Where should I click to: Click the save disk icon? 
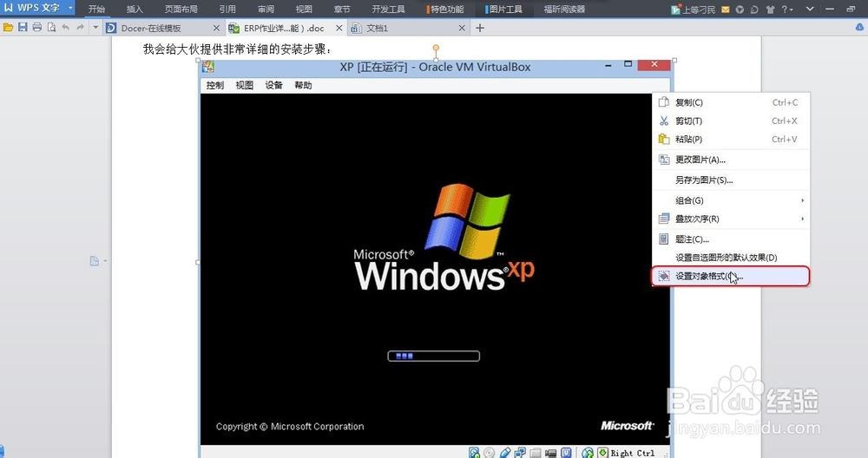click(23, 27)
